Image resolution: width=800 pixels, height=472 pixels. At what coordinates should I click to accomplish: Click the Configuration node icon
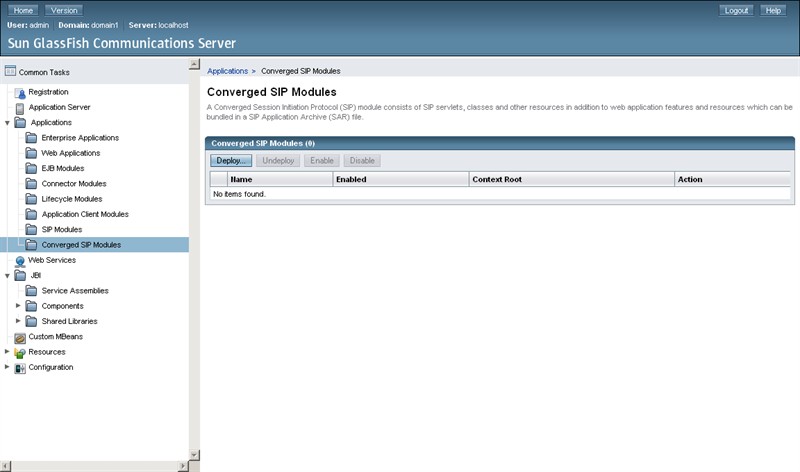[x=20, y=368]
